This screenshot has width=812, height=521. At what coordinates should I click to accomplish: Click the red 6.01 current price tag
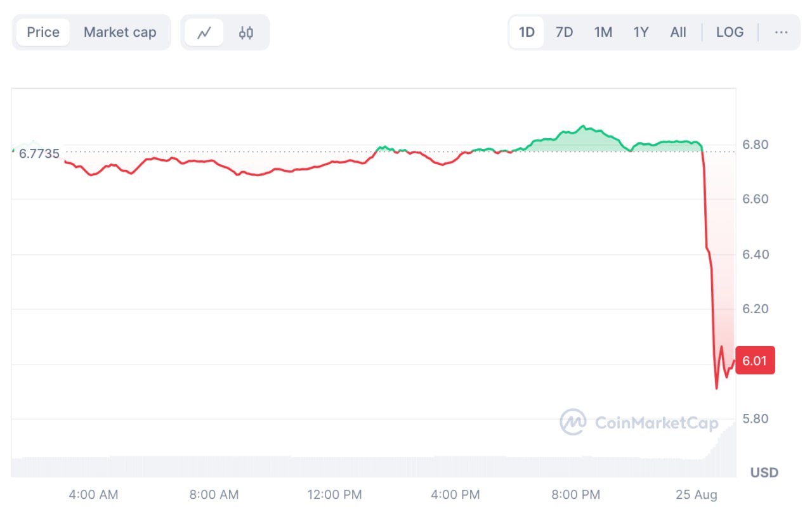(755, 361)
